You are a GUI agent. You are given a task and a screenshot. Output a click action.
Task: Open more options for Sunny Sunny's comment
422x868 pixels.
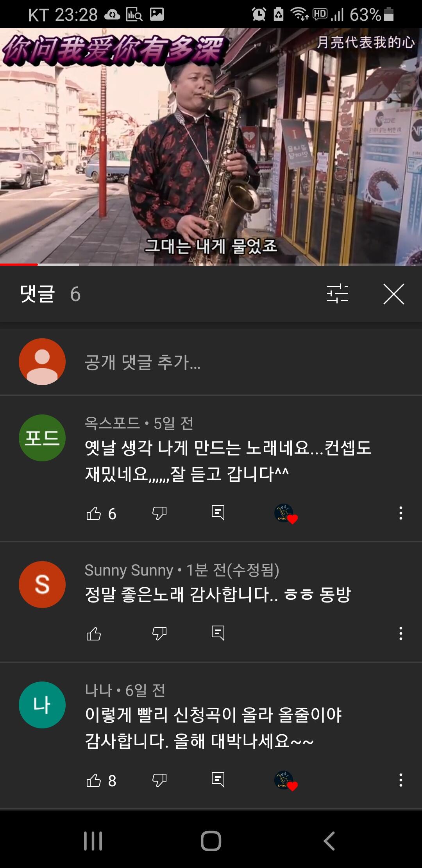pyautogui.click(x=401, y=633)
